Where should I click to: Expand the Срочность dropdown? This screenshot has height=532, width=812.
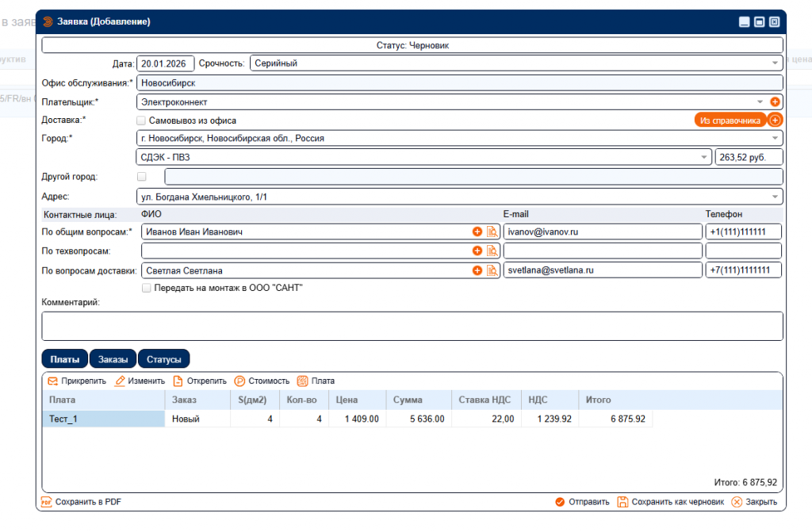775,63
